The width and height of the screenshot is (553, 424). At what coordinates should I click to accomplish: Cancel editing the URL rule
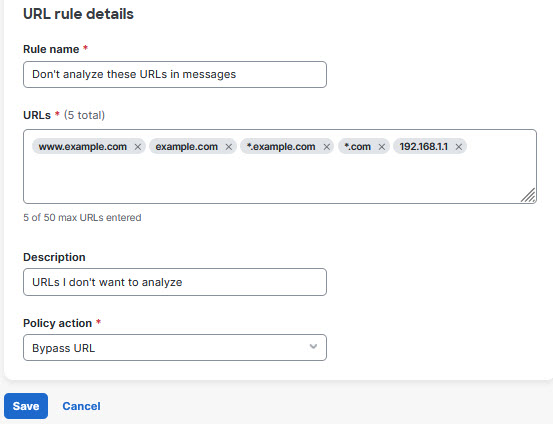coord(81,406)
